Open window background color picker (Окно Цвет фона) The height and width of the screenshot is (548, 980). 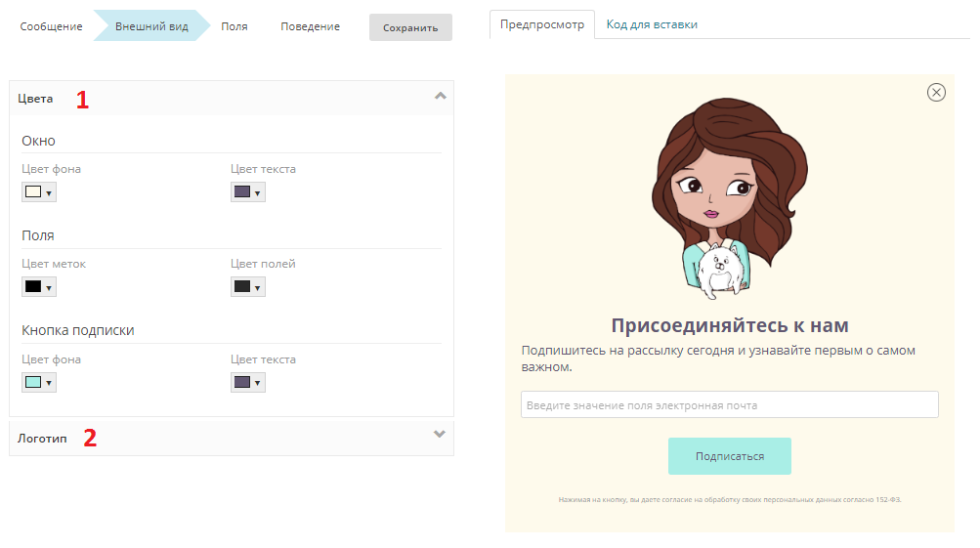(38, 192)
